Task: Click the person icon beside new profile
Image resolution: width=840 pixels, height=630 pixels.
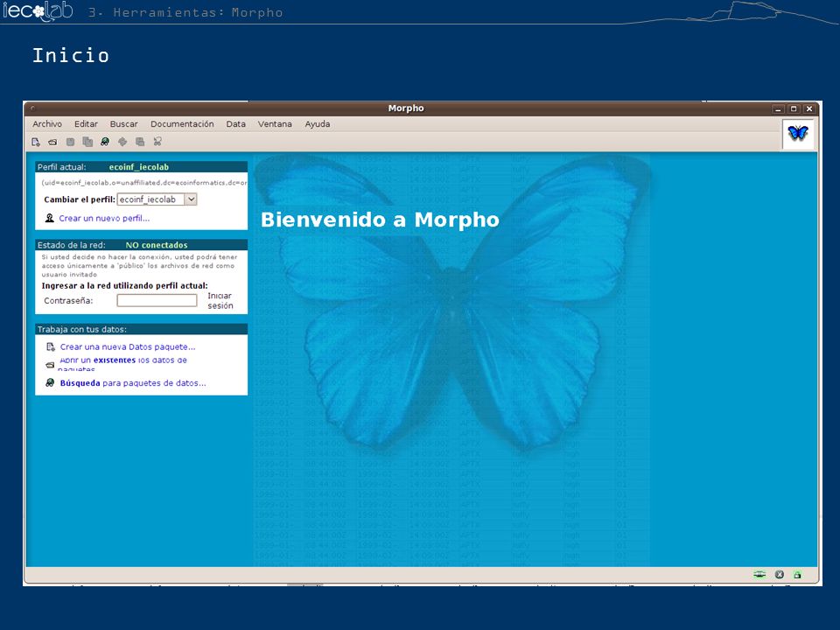Action: [49, 218]
